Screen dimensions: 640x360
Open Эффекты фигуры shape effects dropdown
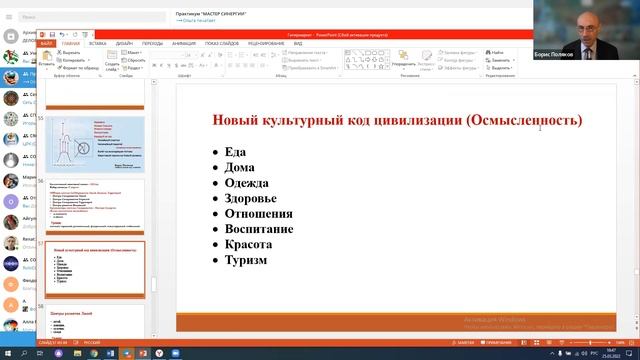458,68
